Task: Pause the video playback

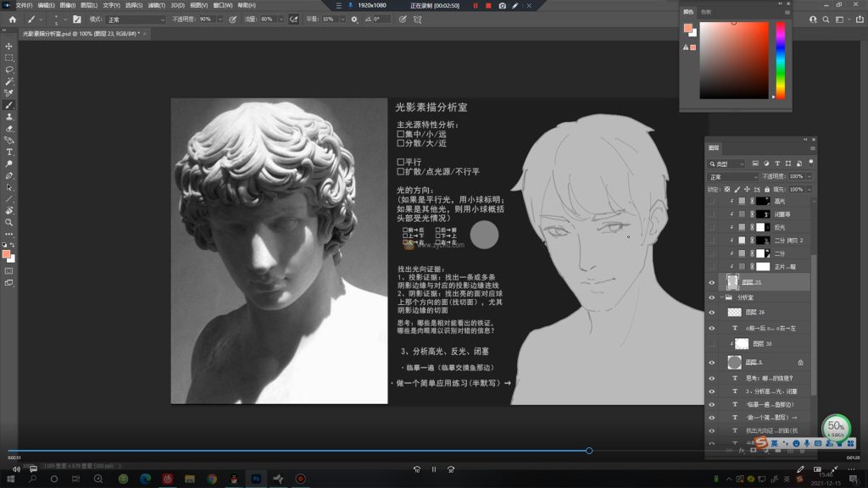Action: pyautogui.click(x=433, y=469)
